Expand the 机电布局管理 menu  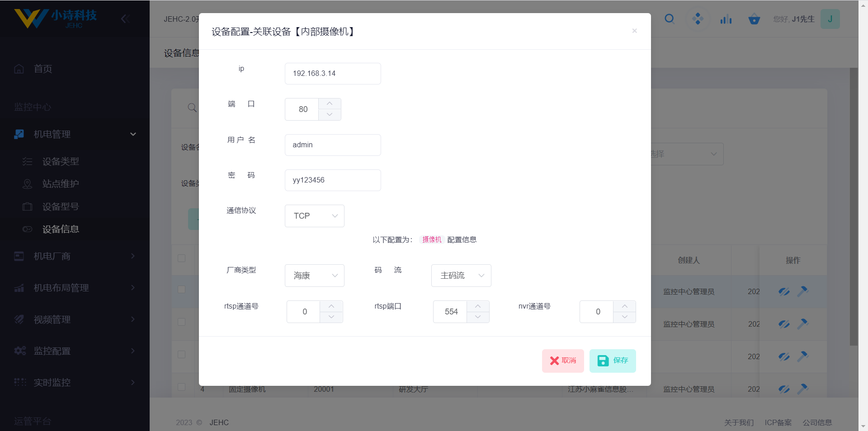[75, 288]
